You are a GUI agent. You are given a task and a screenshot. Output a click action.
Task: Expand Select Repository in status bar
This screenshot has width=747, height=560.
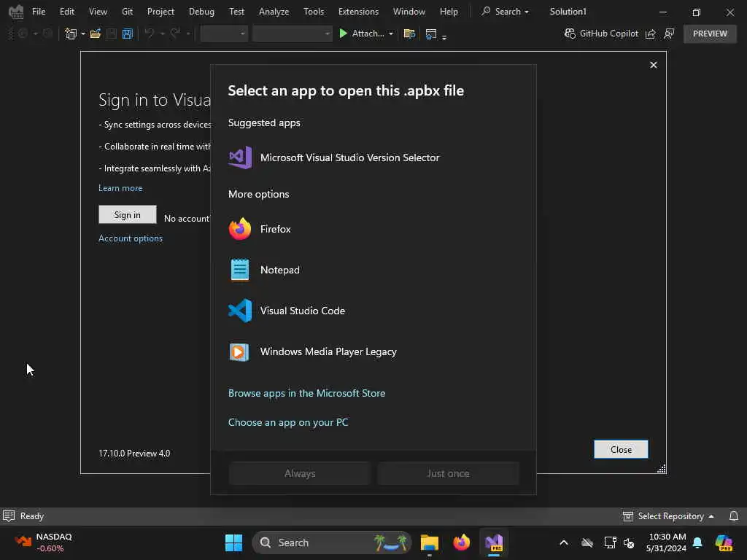coord(668,516)
